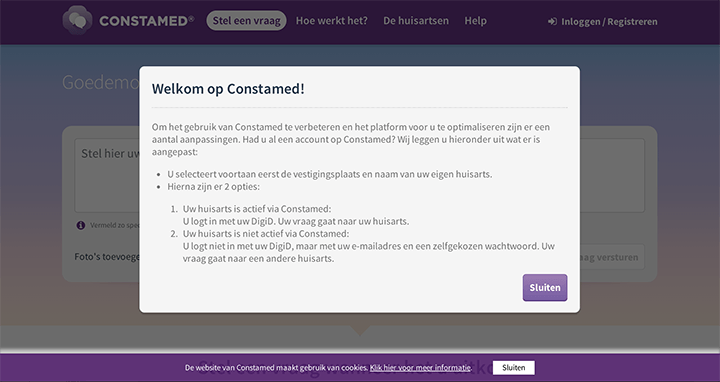720x382 pixels.
Task: Click the Welkom op Constamed! dialog heading
Action: (x=228, y=89)
